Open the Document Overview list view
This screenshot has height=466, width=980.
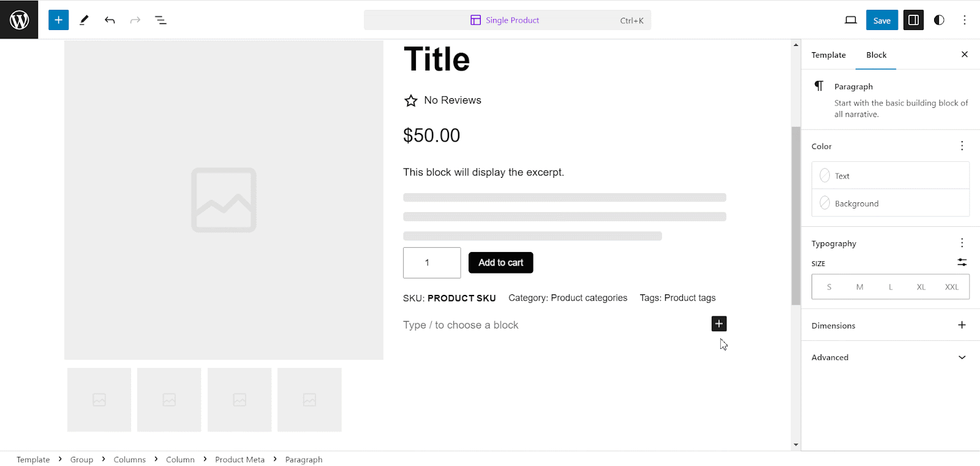[x=160, y=20]
